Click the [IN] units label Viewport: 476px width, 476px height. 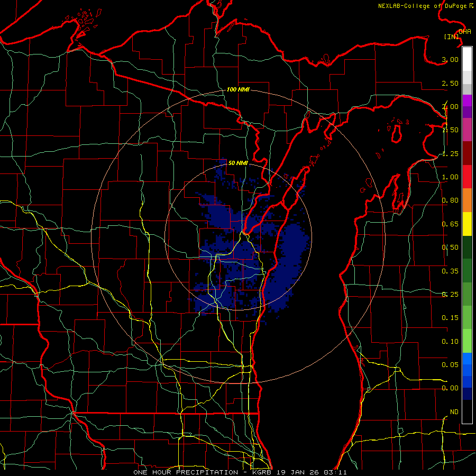[452, 36]
